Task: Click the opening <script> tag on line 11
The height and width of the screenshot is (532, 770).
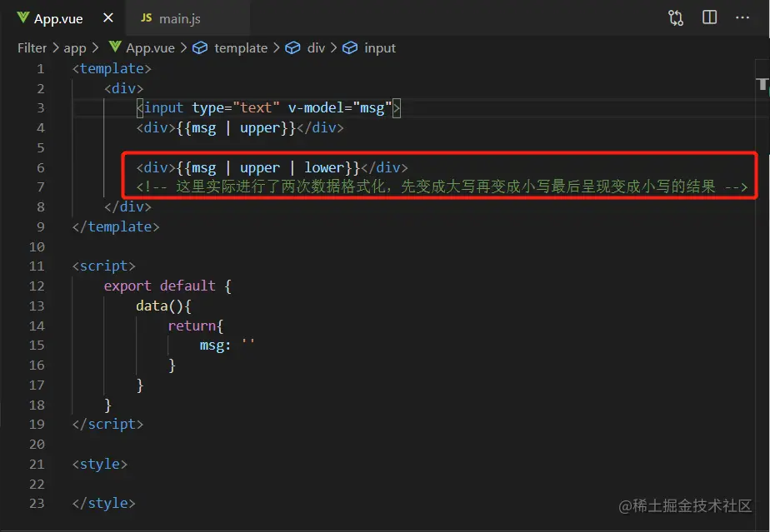Action: 103,266
